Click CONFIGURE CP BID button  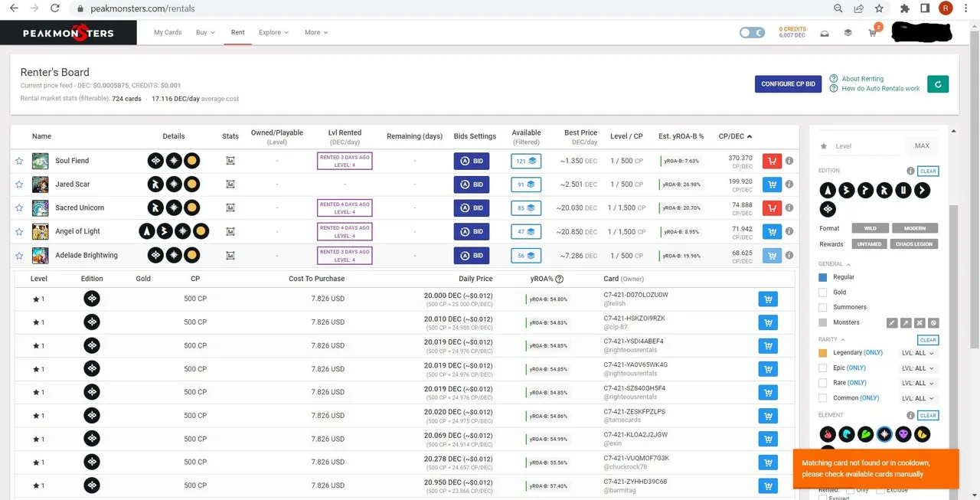click(x=788, y=84)
